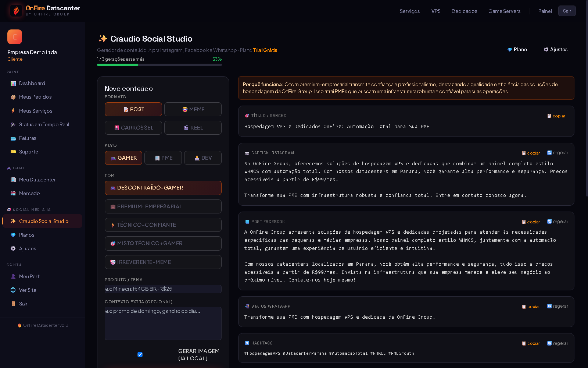Click the Meu Datacenter building icon
This screenshot has width=588, height=368.
[13, 180]
